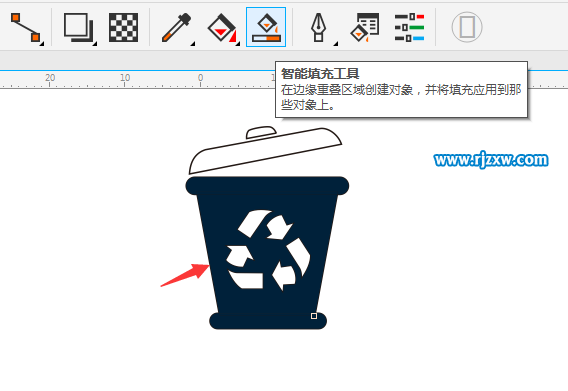568x391 pixels.
Task: Select the rounded base of the trash can
Action: click(x=268, y=321)
